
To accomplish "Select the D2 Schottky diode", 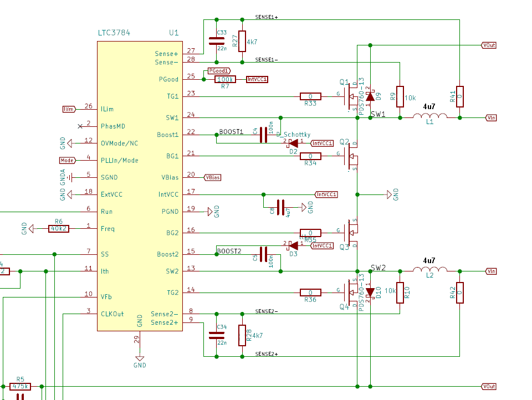I will pyautogui.click(x=293, y=143).
